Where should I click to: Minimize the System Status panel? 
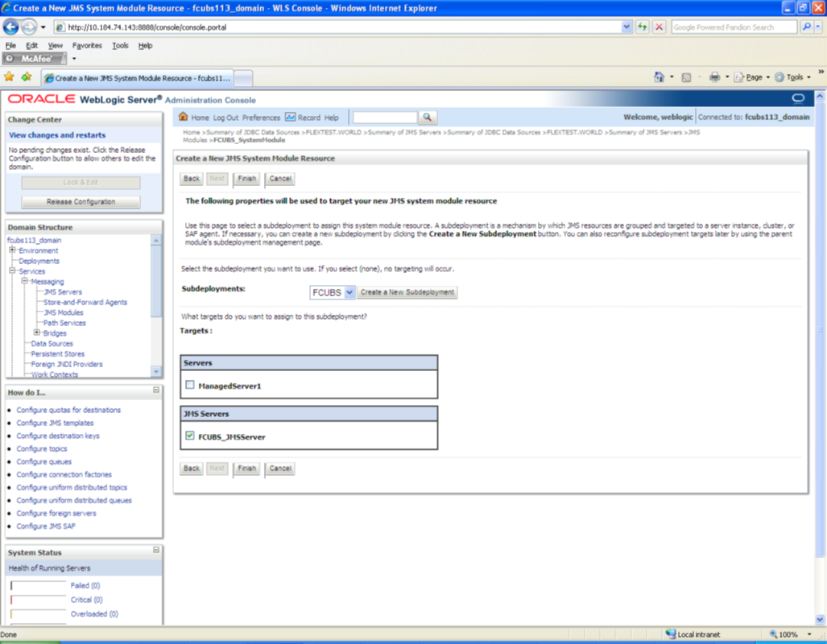156,550
